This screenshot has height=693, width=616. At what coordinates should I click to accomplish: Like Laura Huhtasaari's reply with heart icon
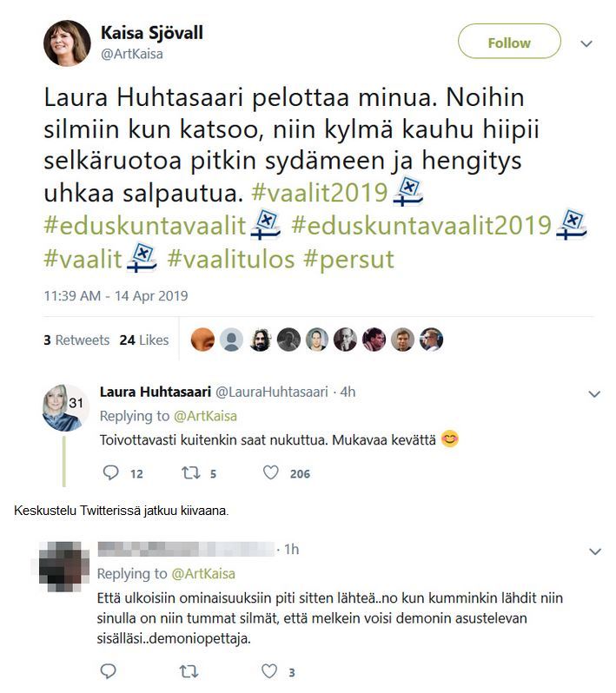270,473
